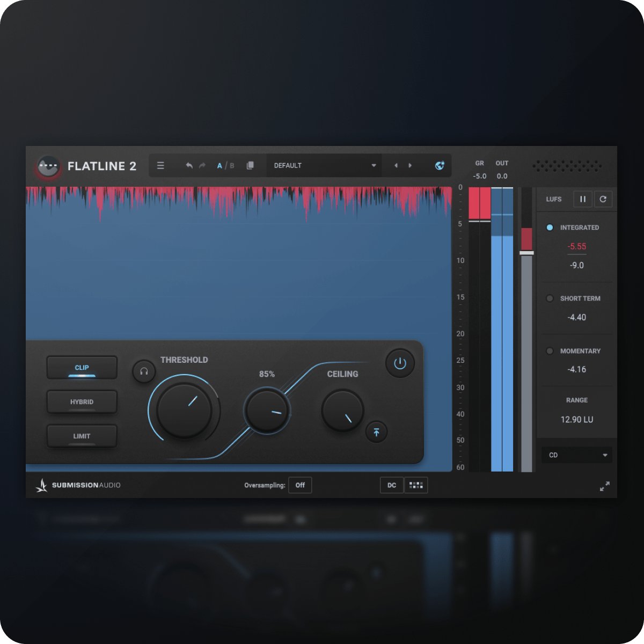Open the DEFAULT preset dropdown

point(324,166)
